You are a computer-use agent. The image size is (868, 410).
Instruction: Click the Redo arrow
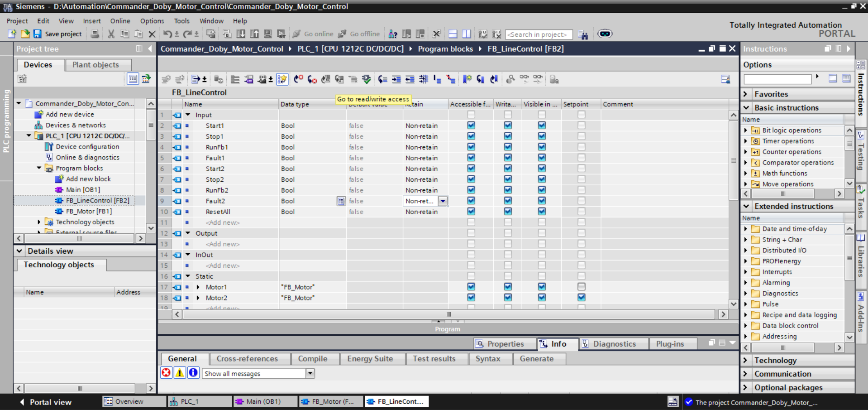(187, 34)
